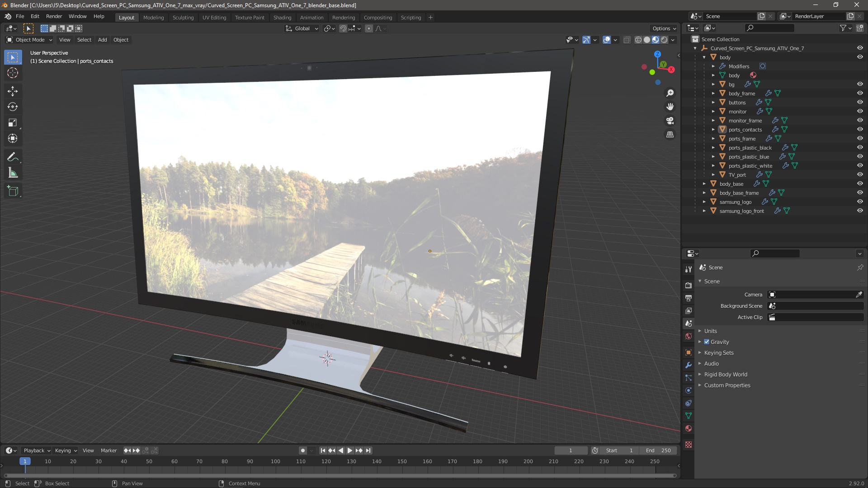Open the Playback popover

[x=37, y=450]
